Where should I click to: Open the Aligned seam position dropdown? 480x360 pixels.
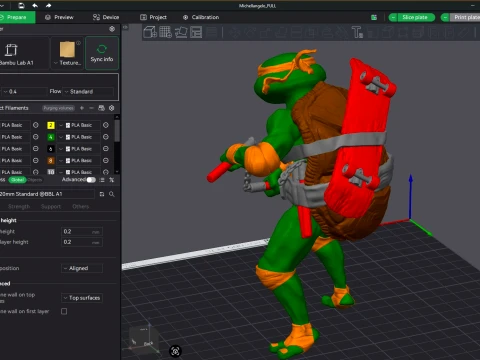tap(82, 268)
